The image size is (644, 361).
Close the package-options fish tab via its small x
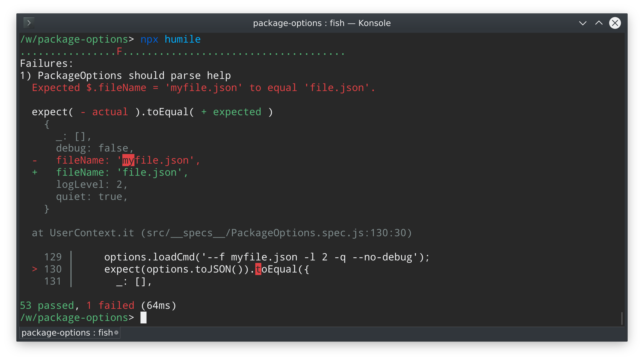click(116, 333)
